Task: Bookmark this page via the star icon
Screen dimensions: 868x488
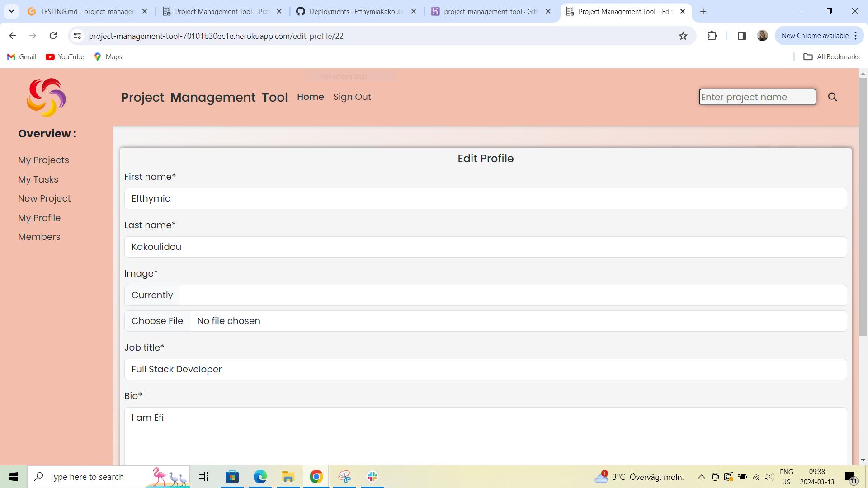Action: coord(683,36)
